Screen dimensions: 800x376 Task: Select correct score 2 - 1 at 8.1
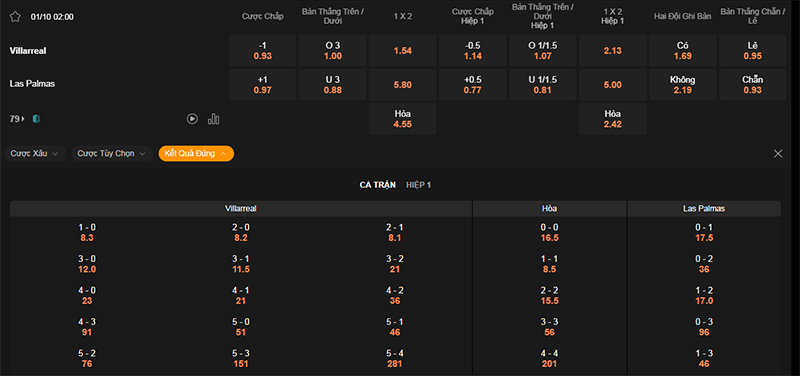pyautogui.click(x=394, y=232)
